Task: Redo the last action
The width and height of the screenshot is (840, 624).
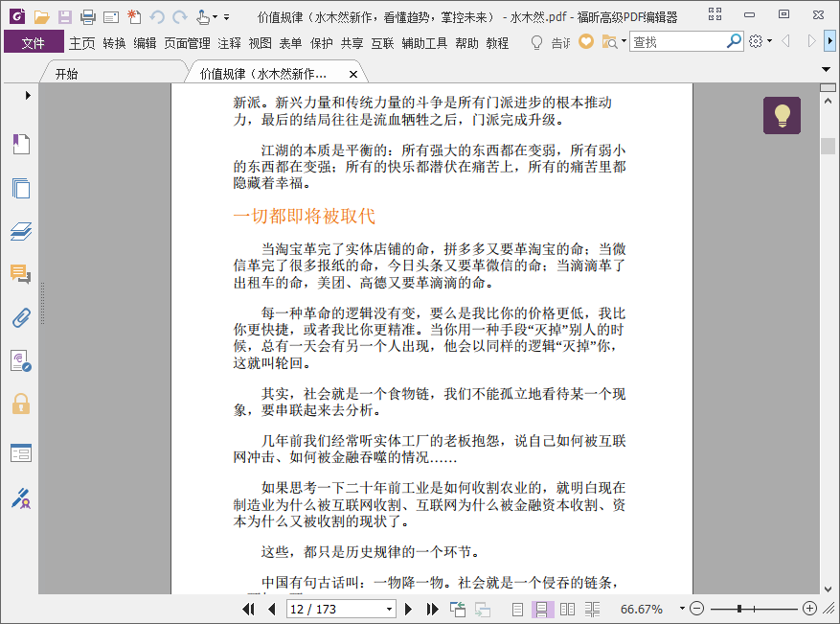Action: 180,17
